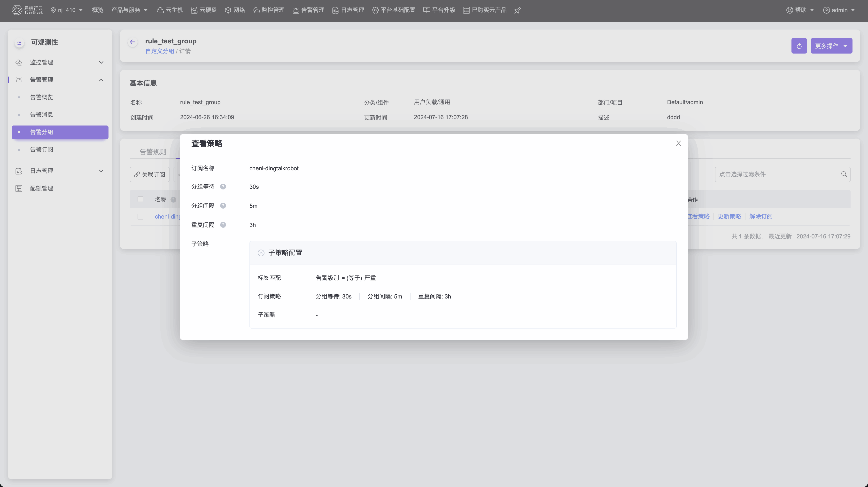This screenshot has height=487, width=868.
Task: Open the 更多操作 dropdown
Action: pos(831,46)
